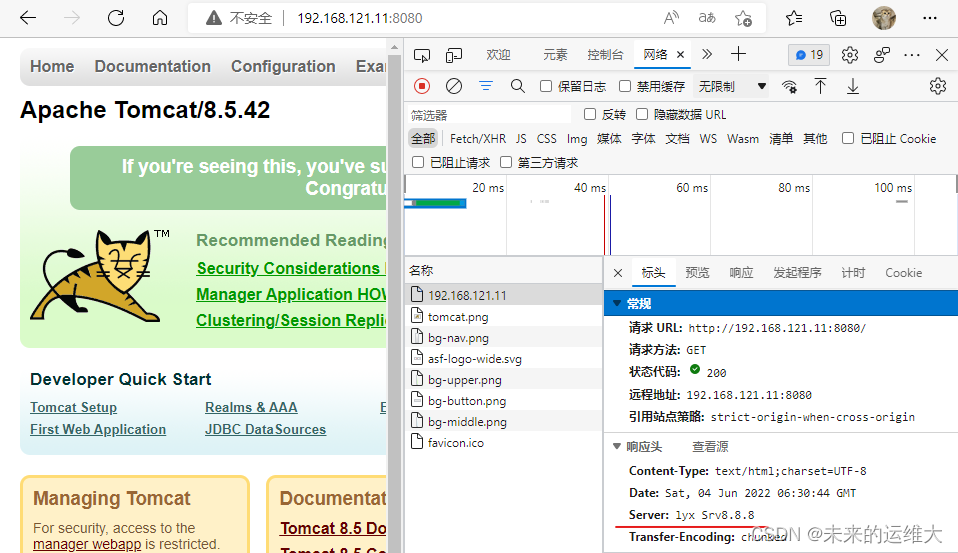Collapse the 常规 section triangle
Viewport: 958px width, 553px height.
point(616,303)
